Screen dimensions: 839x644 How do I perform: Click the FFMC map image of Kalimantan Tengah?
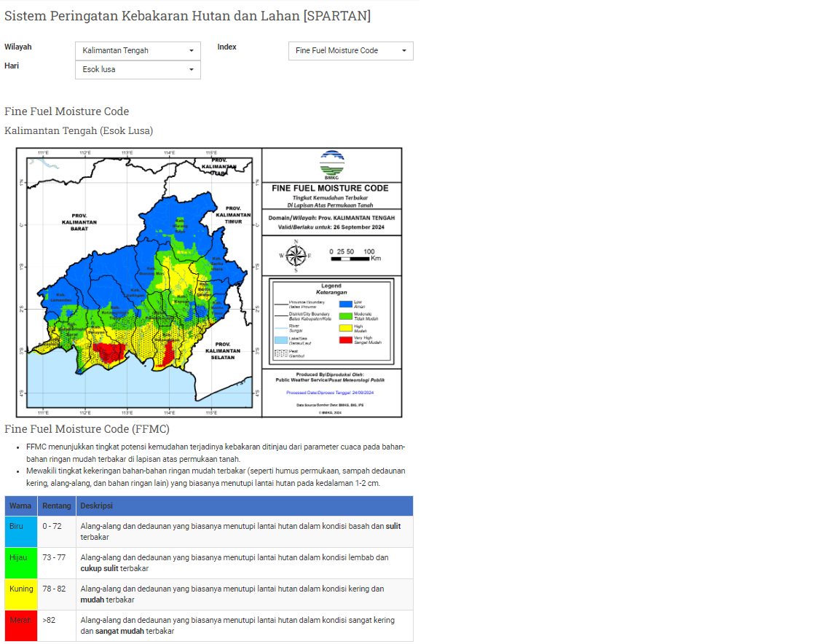pyautogui.click(x=209, y=283)
